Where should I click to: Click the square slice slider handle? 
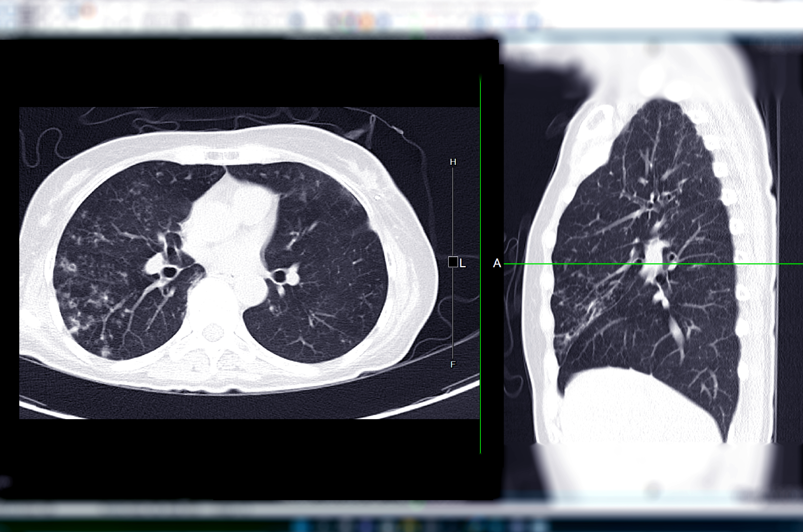[x=453, y=262]
